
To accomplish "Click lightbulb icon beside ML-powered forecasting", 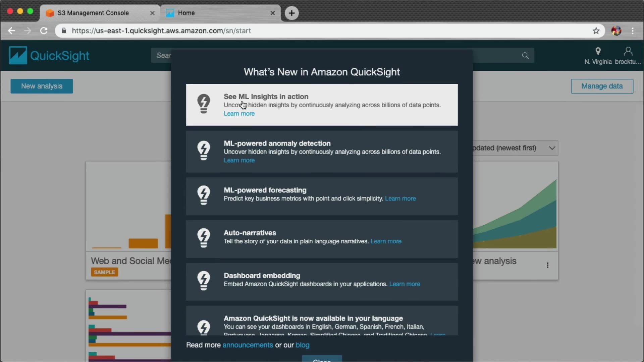I will tap(204, 195).
